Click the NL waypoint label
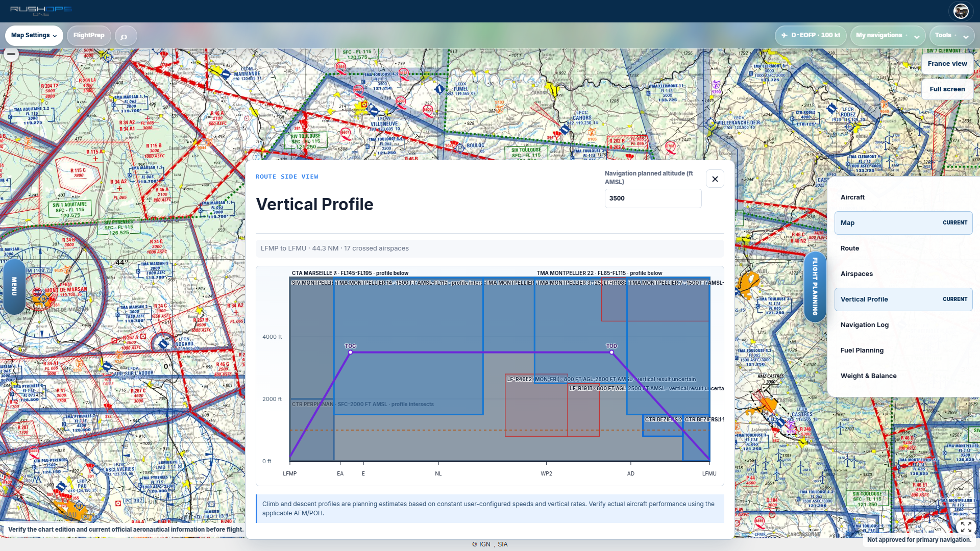Image resolution: width=980 pixels, height=551 pixels. (x=438, y=474)
